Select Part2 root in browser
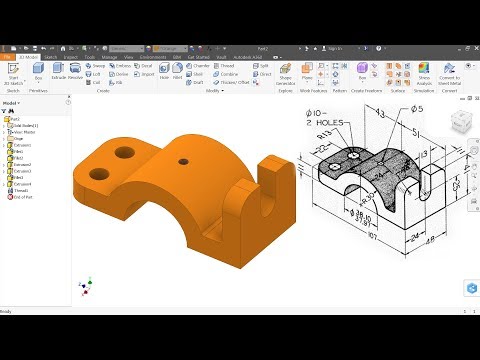The width and height of the screenshot is (480, 360). pos(12,119)
